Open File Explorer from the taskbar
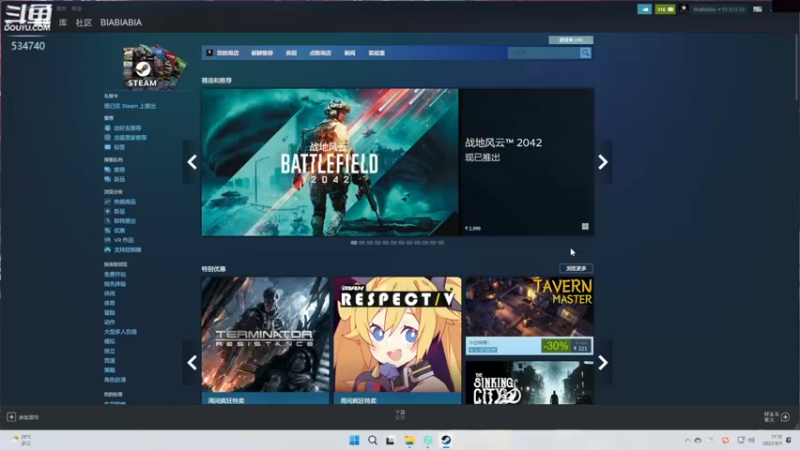 [x=409, y=440]
